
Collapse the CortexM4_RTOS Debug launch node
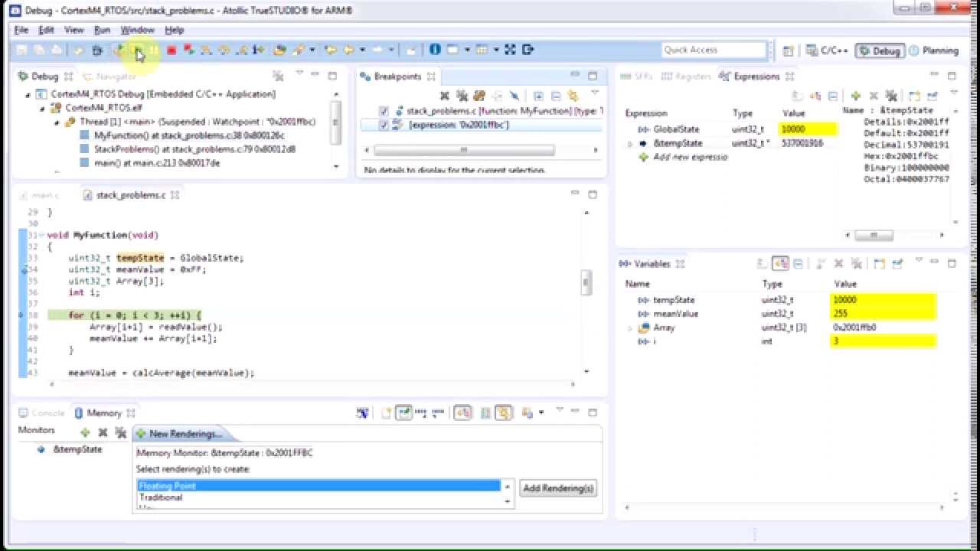click(29, 94)
